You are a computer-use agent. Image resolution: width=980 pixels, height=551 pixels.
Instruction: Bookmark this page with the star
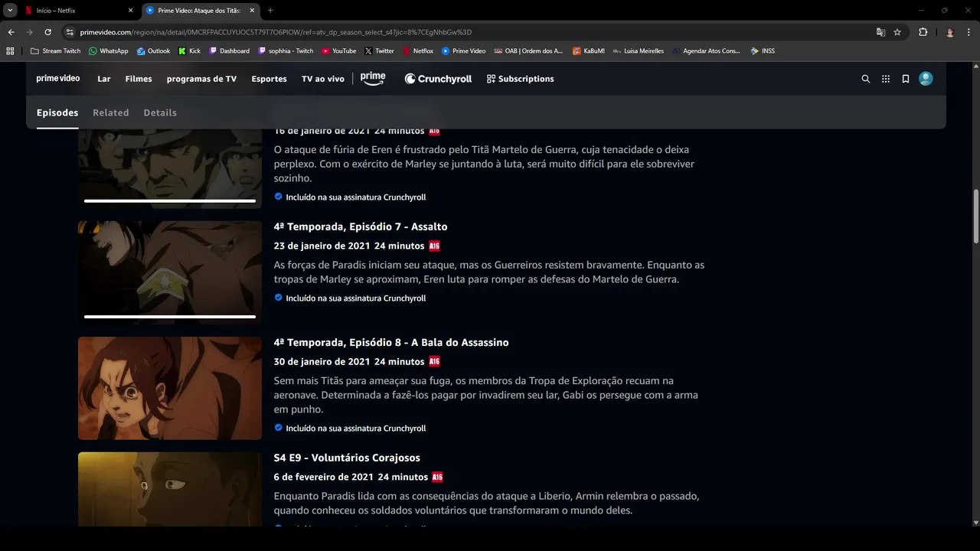(897, 32)
